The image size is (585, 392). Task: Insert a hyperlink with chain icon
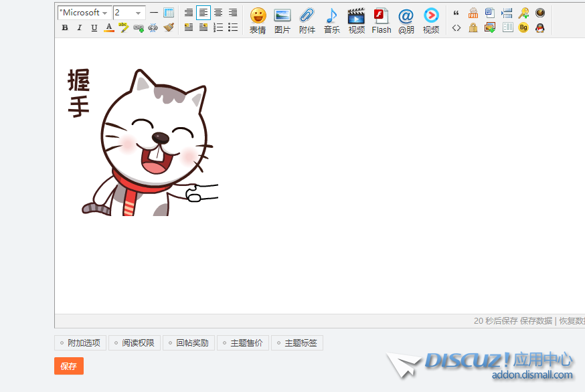pyautogui.click(x=139, y=27)
